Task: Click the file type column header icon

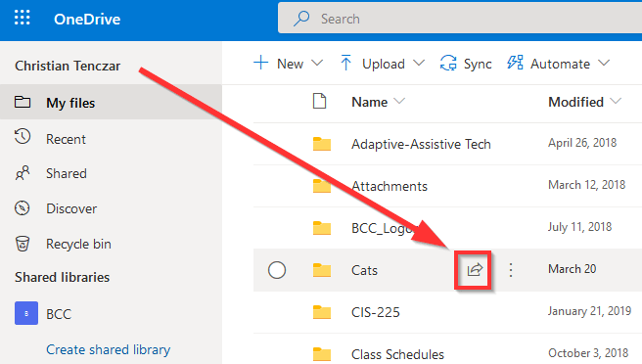Action: coord(319,101)
